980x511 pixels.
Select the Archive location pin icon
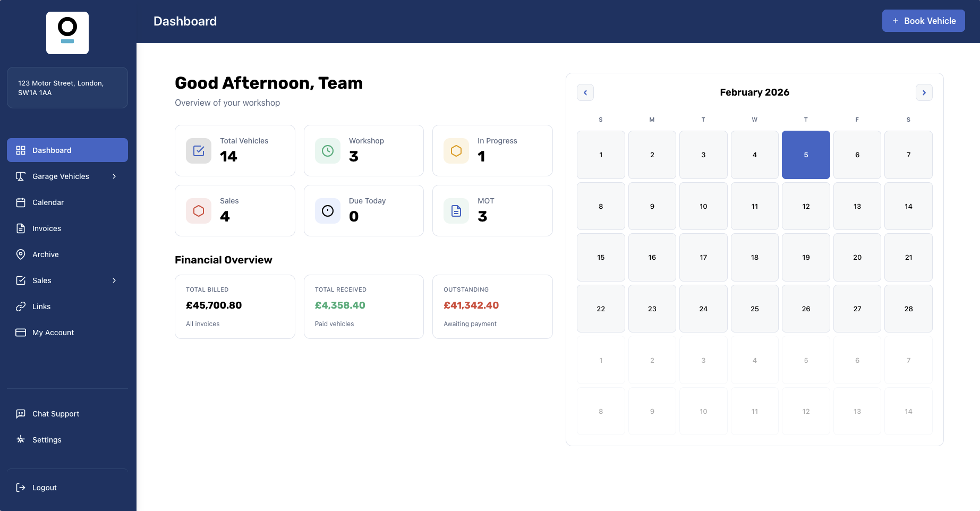click(21, 254)
